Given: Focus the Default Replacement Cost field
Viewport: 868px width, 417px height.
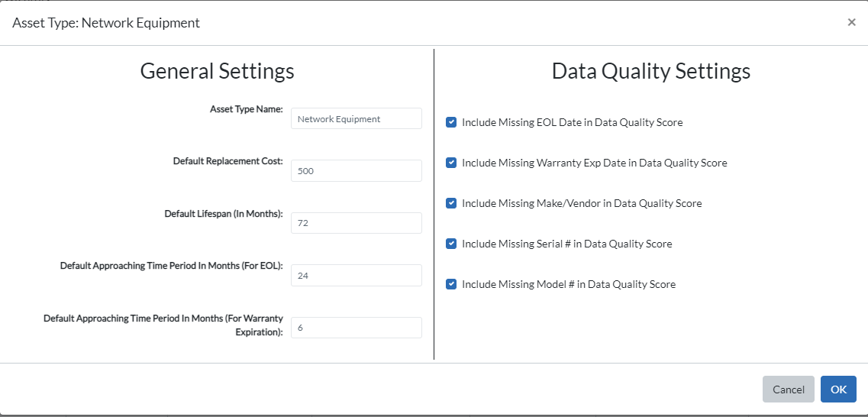Looking at the screenshot, I should (357, 170).
